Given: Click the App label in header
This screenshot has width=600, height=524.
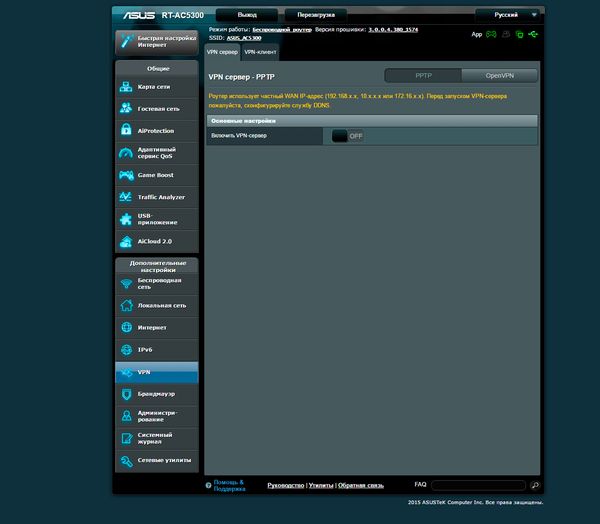Looking at the screenshot, I should (476, 34).
